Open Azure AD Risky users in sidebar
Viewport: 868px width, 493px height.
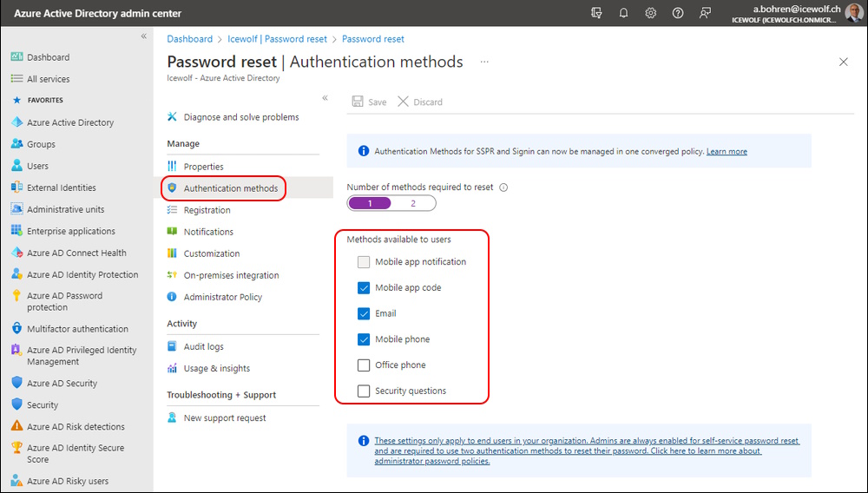[68, 481]
